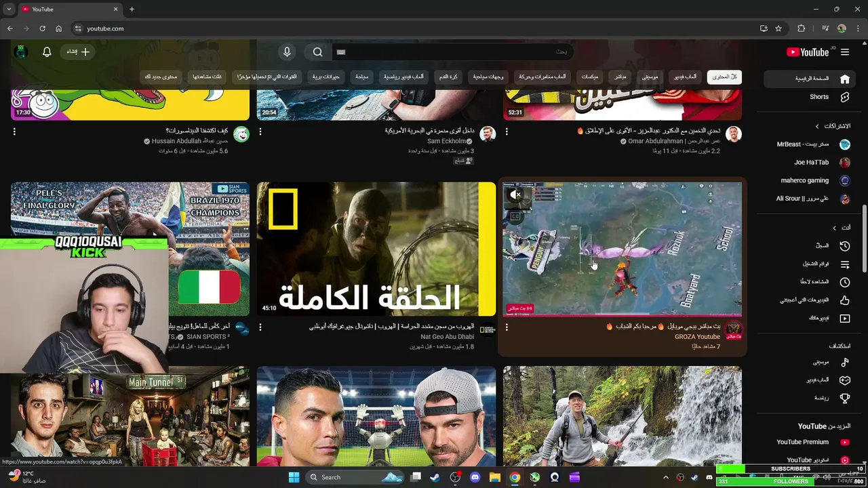Start voice search with microphone icon
The height and width of the screenshot is (488, 868).
[287, 52]
